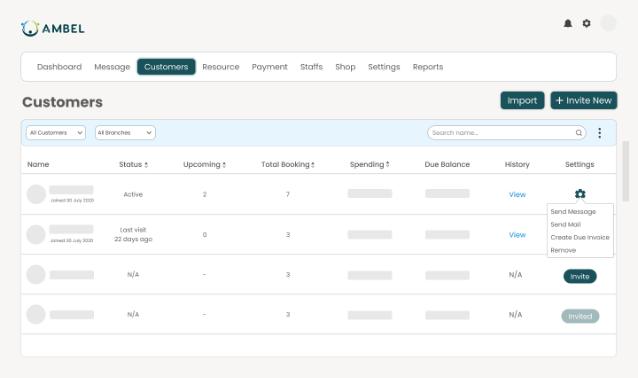638x378 pixels.
Task: Click avatar of customer with last visit 22 days ago
Action: coord(36,235)
